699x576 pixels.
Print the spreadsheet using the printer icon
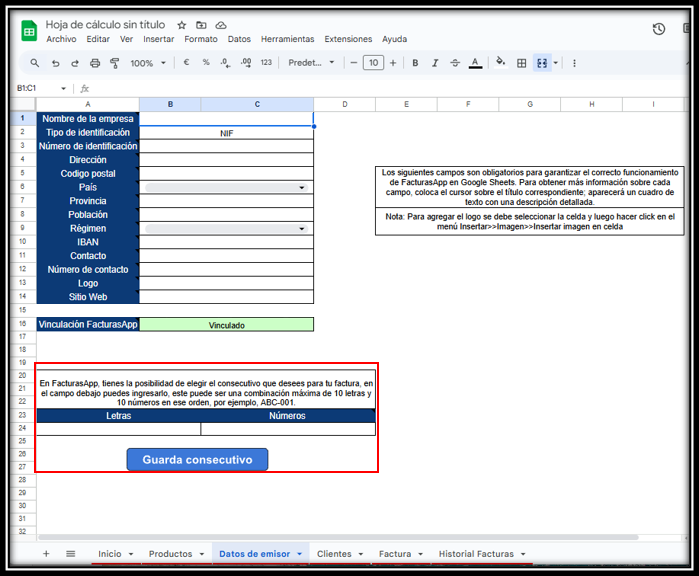[x=96, y=63]
